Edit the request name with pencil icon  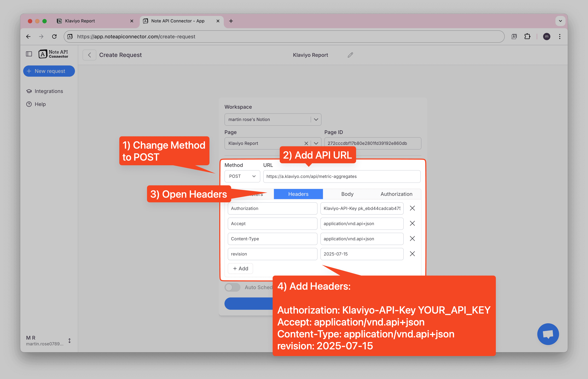pos(350,55)
